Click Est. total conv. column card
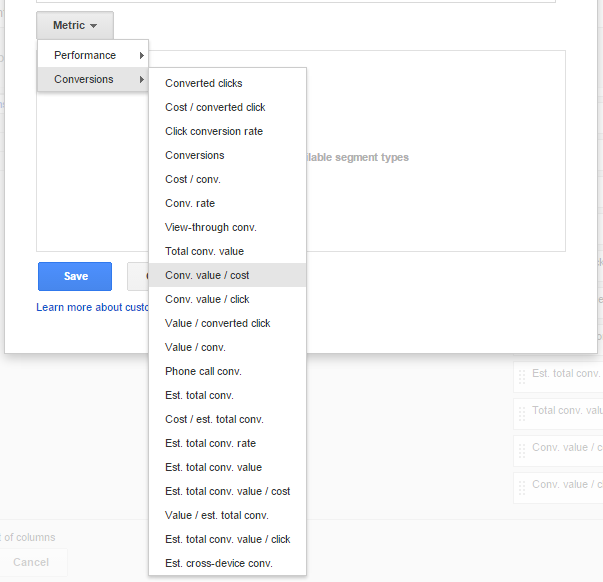The height and width of the screenshot is (582, 603). tap(558, 377)
